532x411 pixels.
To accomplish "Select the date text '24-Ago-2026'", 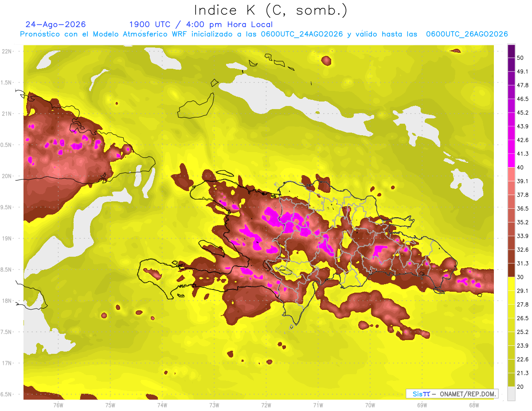I will (56, 24).
